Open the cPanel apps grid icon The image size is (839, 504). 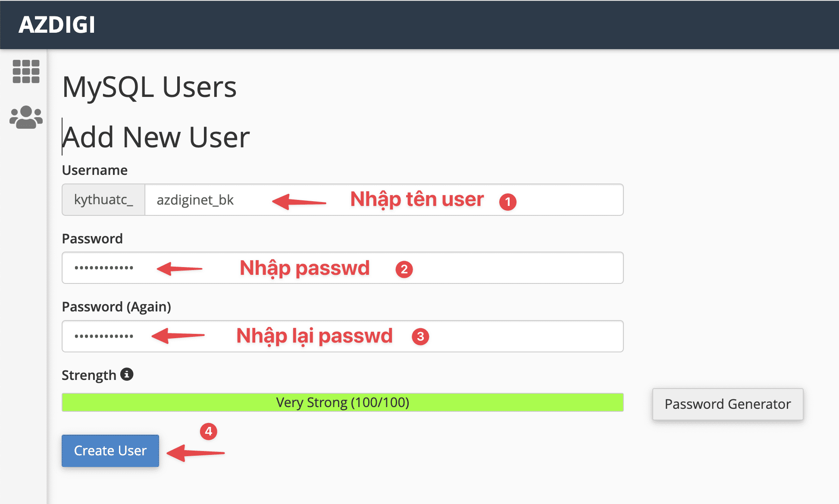(27, 72)
